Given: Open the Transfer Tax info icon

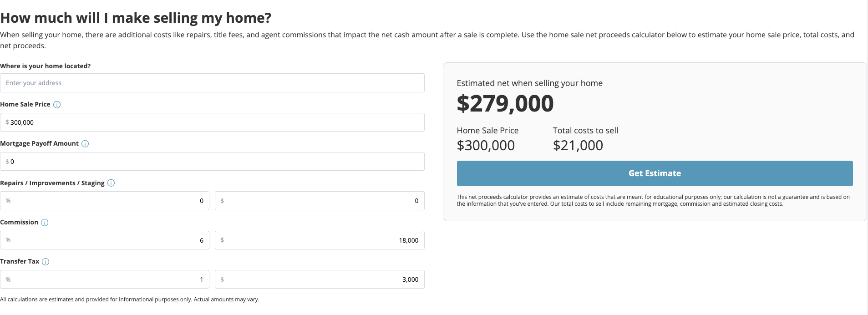Looking at the screenshot, I should coord(46,262).
